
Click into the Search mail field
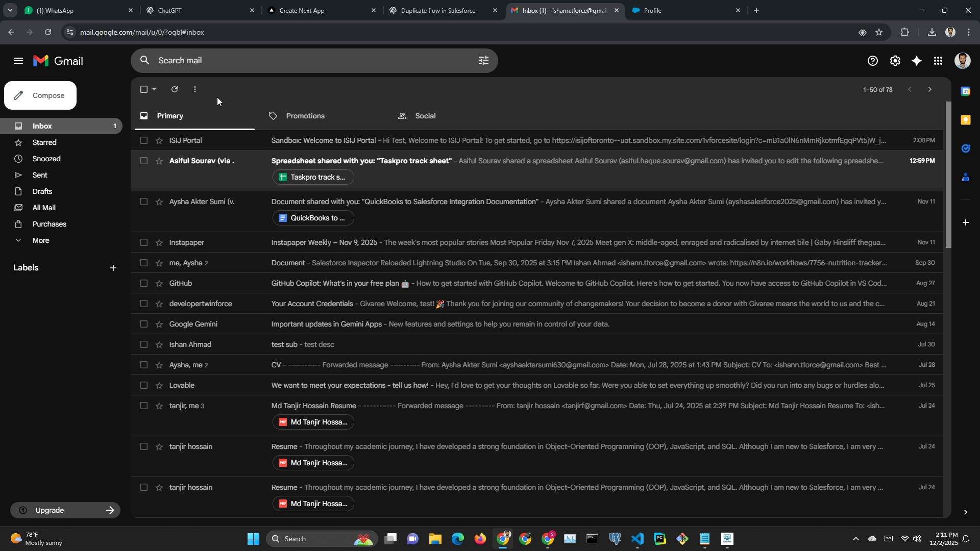306,61
